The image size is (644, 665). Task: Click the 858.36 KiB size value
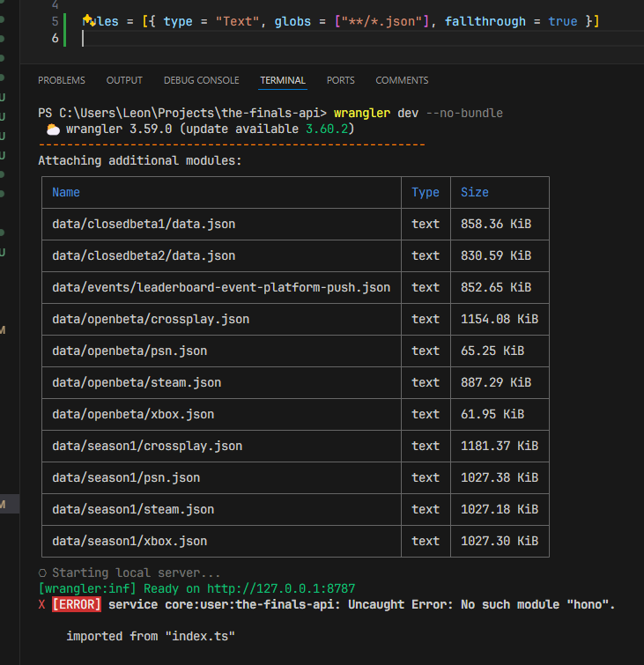(x=496, y=224)
